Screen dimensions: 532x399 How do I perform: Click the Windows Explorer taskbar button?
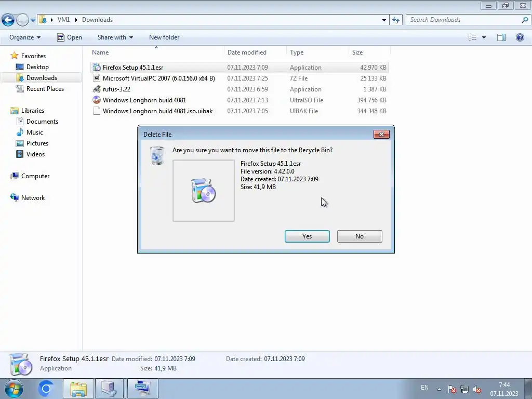tap(78, 389)
